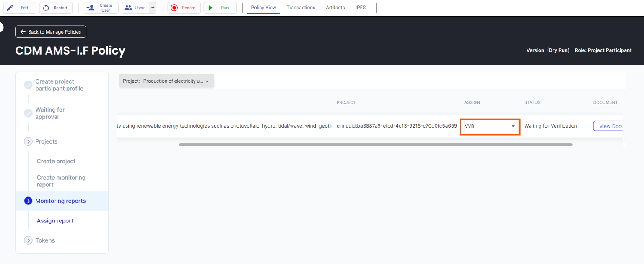644x264 pixels.
Task: Click the Restart circular arrow icon
Action: [46, 8]
